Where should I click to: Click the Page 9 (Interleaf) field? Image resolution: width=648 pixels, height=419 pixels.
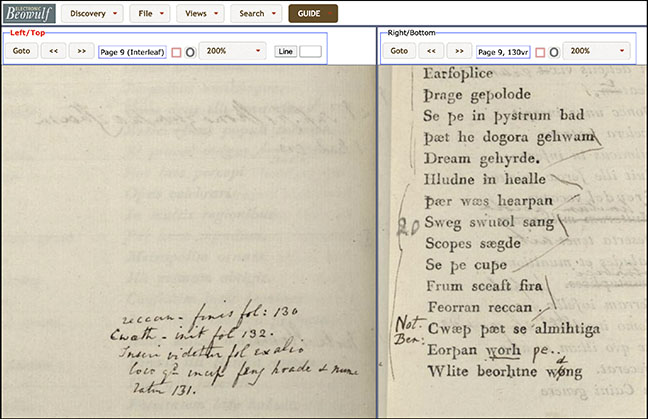point(132,52)
